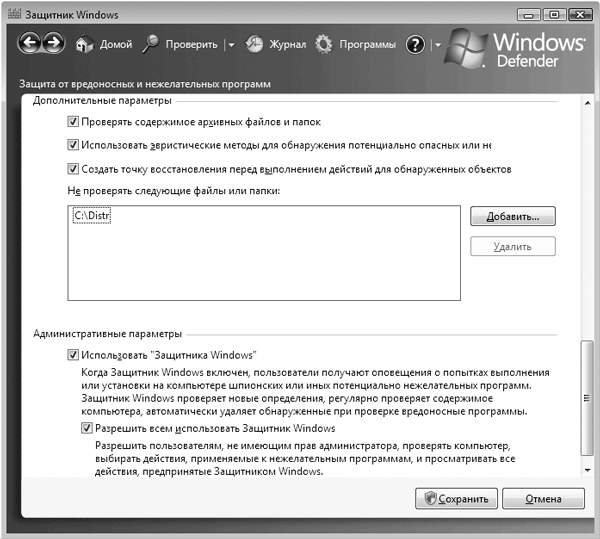Screen dimensions: 600x539
Task: Open the Программы gear icon
Action: [x=324, y=44]
